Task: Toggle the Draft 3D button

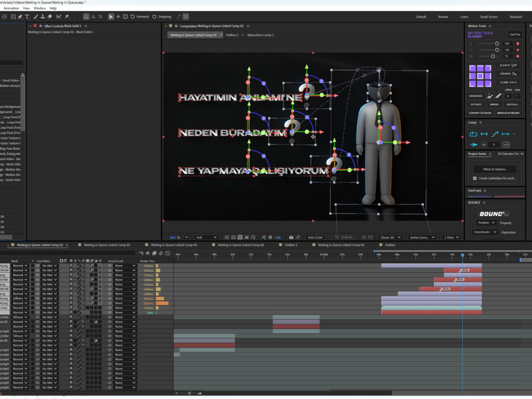Action: pyautogui.click(x=344, y=237)
